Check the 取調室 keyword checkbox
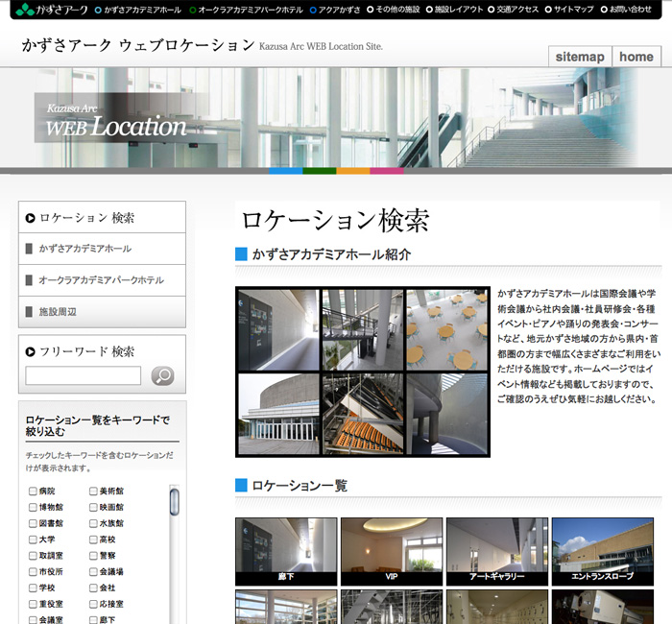Image resolution: width=672 pixels, height=624 pixels. point(33,556)
